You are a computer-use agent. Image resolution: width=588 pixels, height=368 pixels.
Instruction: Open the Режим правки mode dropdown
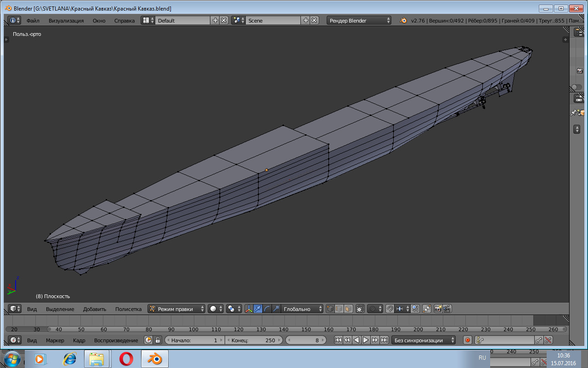pos(176,309)
